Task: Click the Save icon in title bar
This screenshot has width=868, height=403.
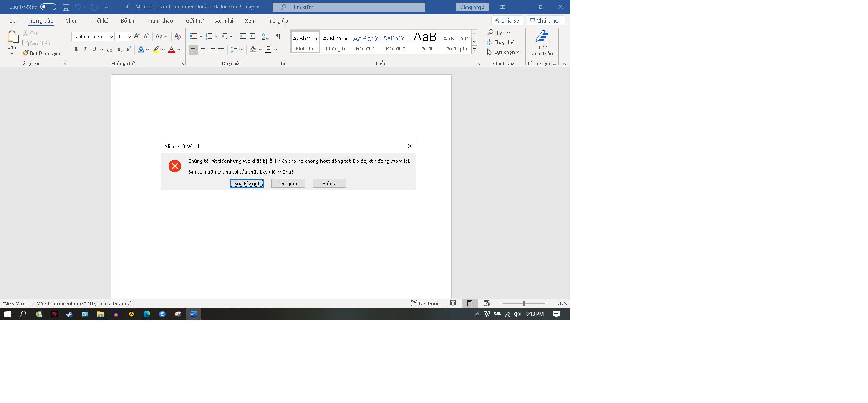Action: tap(66, 7)
